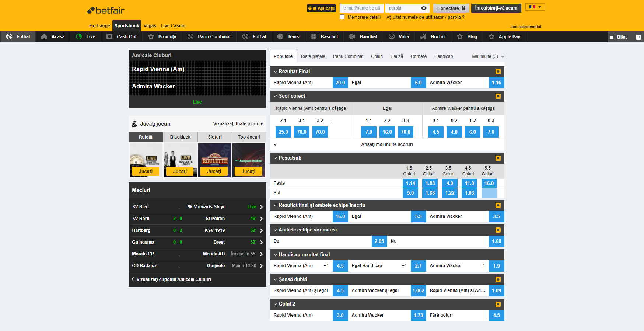Toggle pin on Rezultat Final market
This screenshot has width=644, height=331.
498,72
